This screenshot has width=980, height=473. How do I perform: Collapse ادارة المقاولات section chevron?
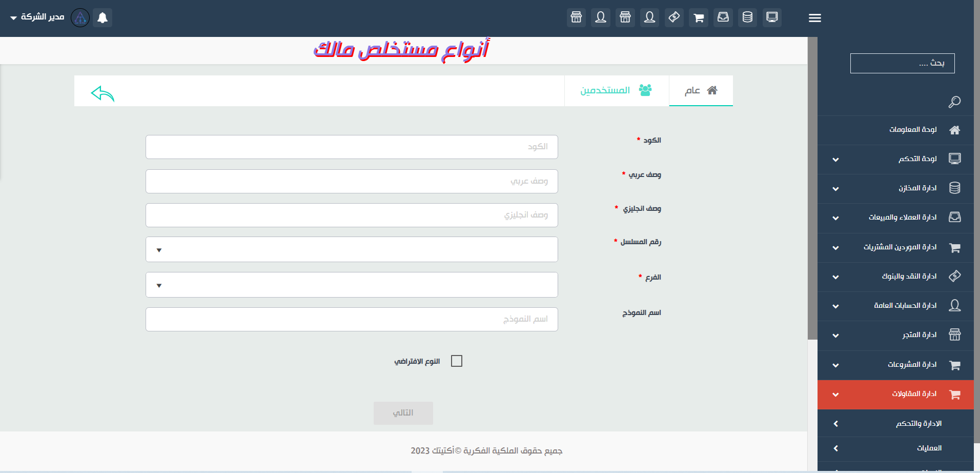click(x=835, y=395)
